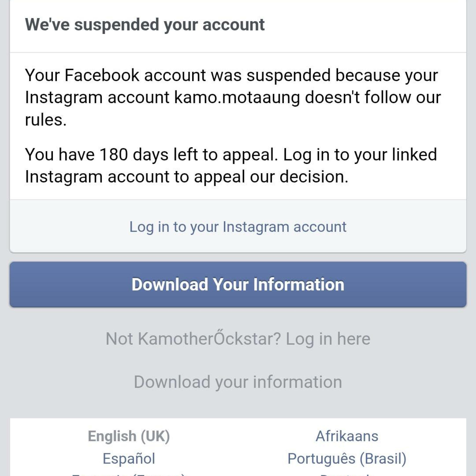This screenshot has height=476, width=476.
Task: Click the phrase 'doesn't follow our'
Action: 373,97
